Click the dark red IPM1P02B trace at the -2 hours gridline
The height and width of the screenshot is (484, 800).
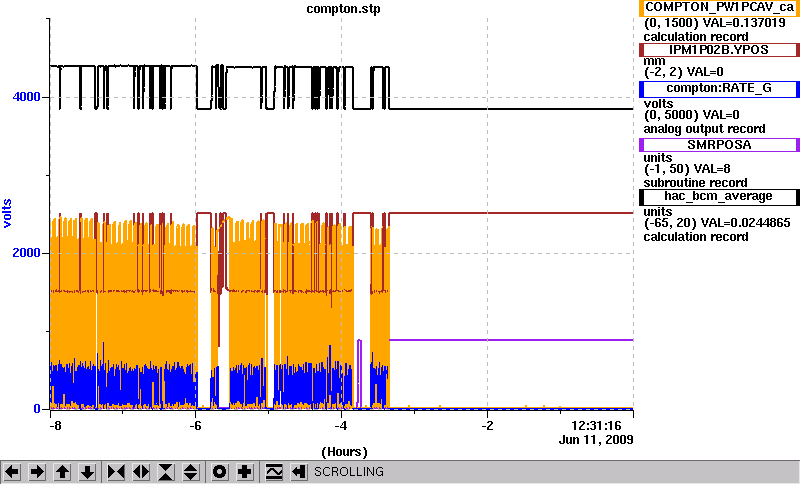pyautogui.click(x=487, y=213)
